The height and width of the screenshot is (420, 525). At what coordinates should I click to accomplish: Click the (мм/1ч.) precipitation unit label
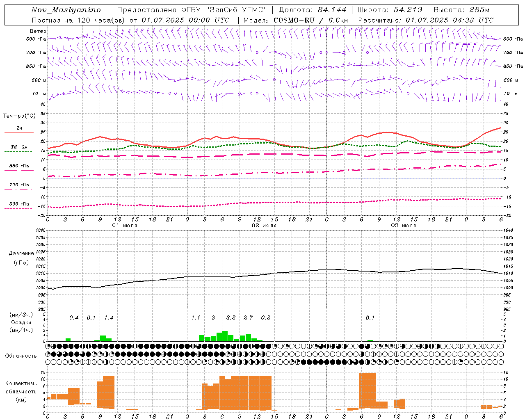tap(21, 330)
